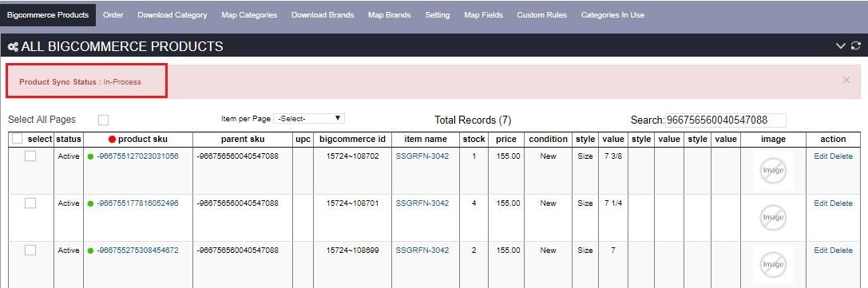Click the parent sku column header
The width and height of the screenshot is (868, 288).
click(x=243, y=140)
